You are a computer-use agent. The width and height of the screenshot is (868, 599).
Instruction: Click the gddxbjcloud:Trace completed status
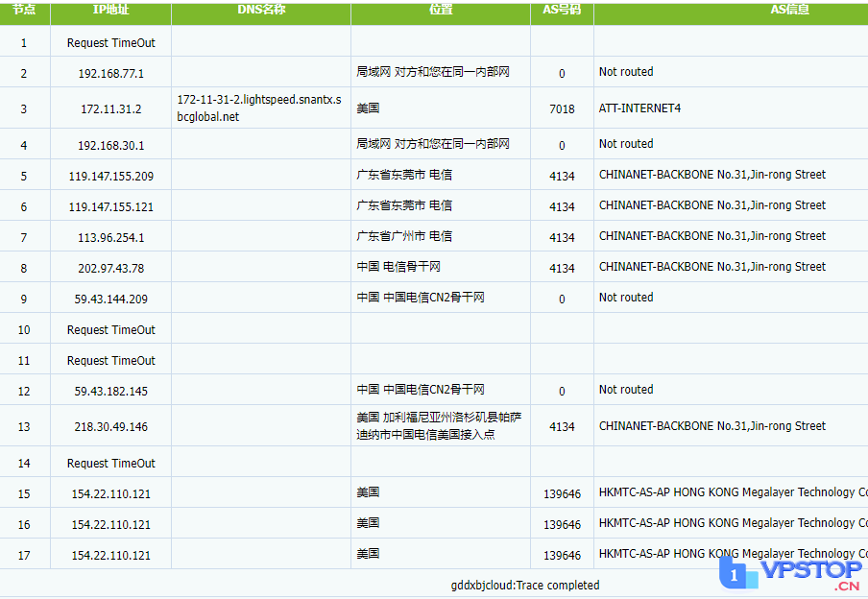click(x=525, y=586)
